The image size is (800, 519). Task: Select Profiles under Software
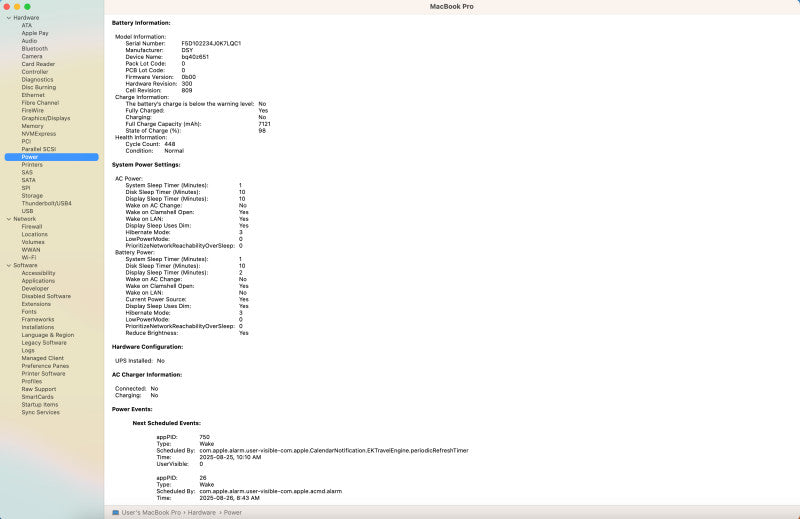[x=32, y=381]
